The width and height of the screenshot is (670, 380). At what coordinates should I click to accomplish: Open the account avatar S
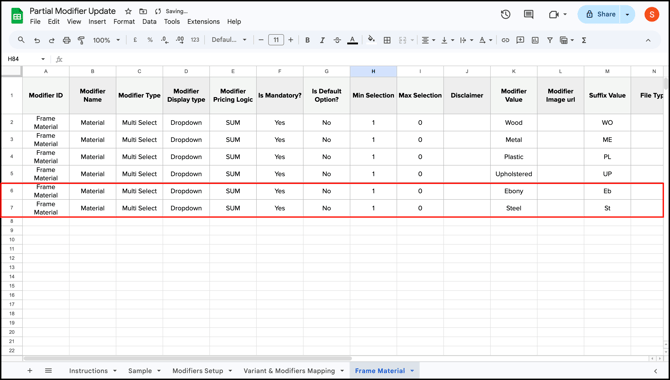(652, 15)
